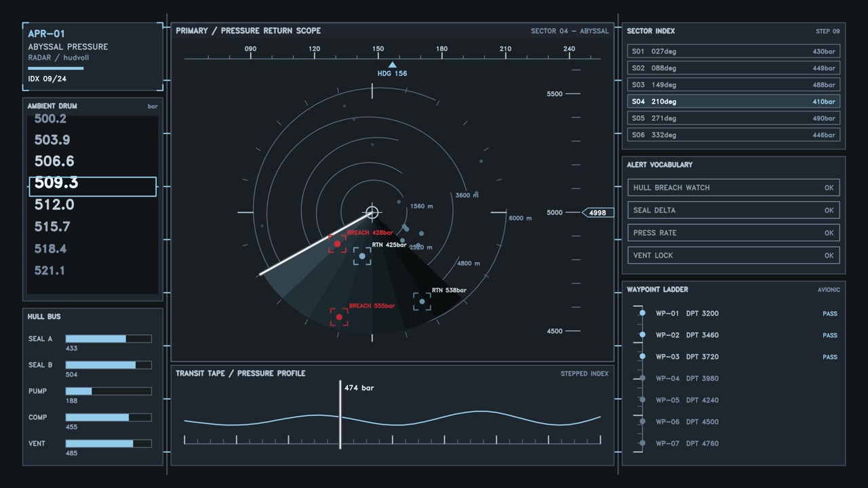Screen dimensions: 868x488
Task: Select waypoint WP-05 DPT 4240 node
Action: tap(642, 400)
